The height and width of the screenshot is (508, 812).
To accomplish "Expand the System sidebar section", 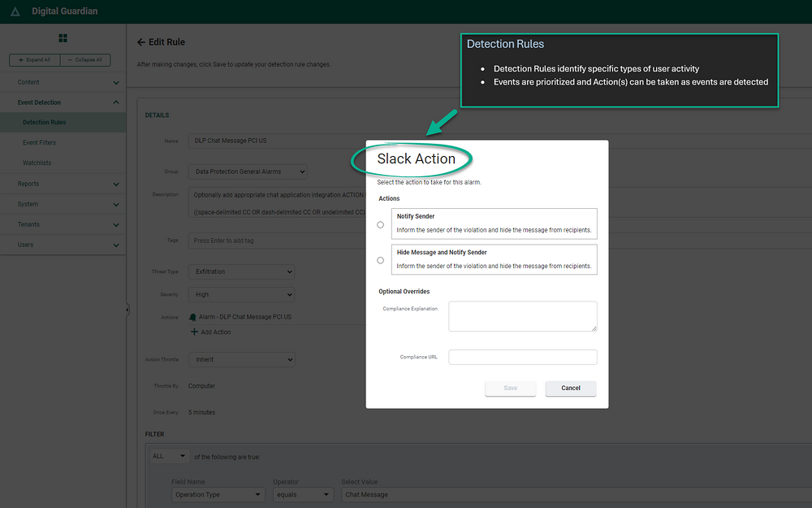I will tap(63, 204).
